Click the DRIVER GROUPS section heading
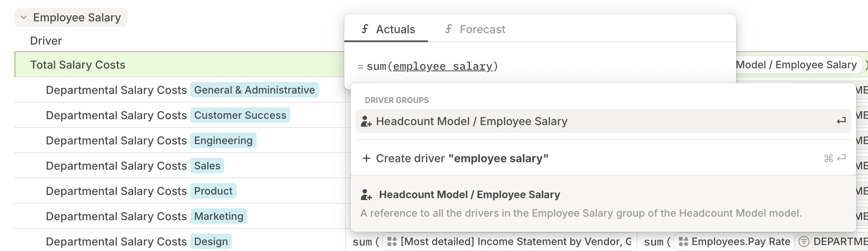Image resolution: width=868 pixels, height=251 pixels. [x=396, y=100]
